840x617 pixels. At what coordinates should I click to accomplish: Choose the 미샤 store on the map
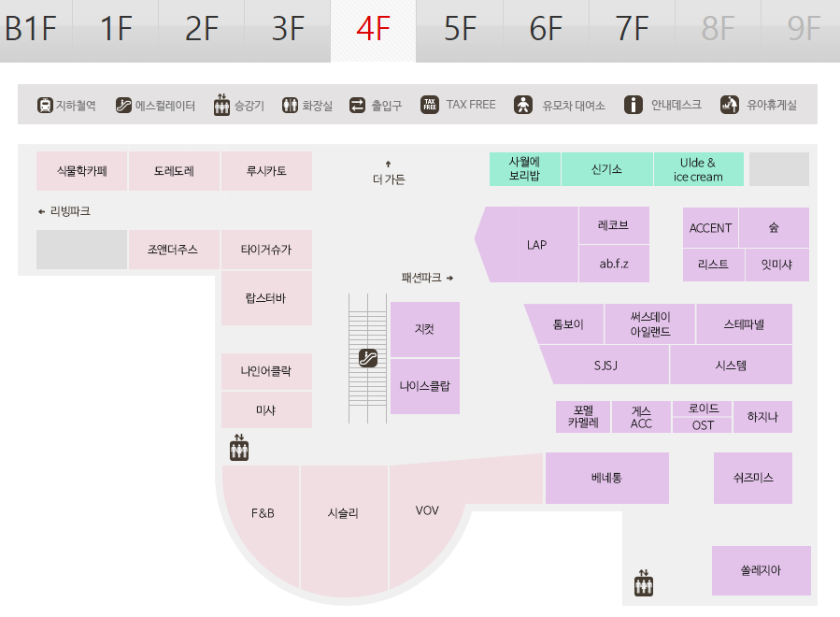(266, 410)
